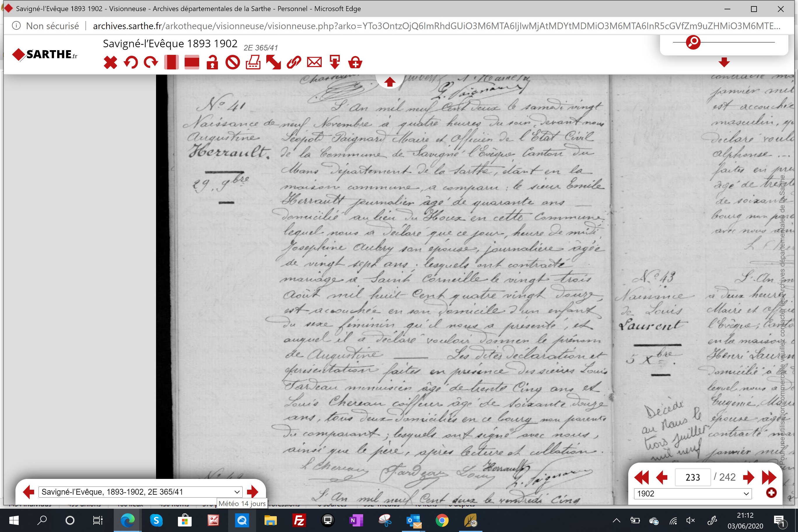Click the red prohibition circle icon
This screenshot has width=798, height=532.
point(233,62)
